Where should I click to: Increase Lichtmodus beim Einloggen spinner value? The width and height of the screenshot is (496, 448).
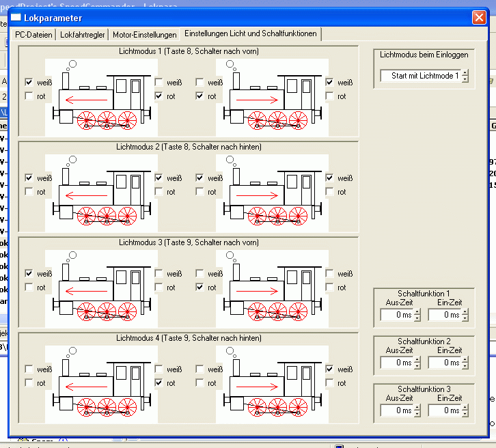pyautogui.click(x=465, y=72)
